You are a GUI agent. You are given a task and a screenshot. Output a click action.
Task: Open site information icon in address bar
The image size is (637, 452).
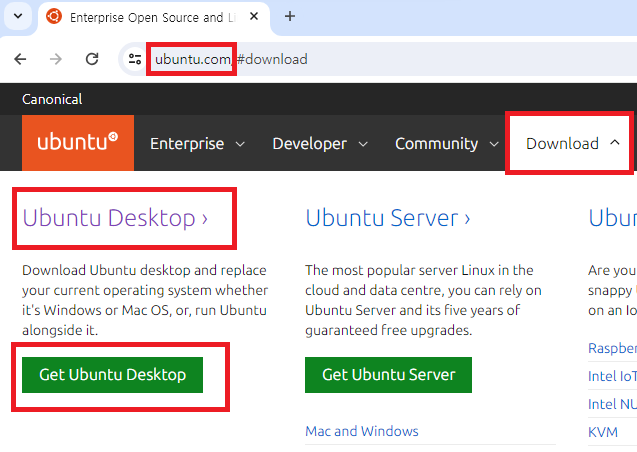tap(135, 59)
